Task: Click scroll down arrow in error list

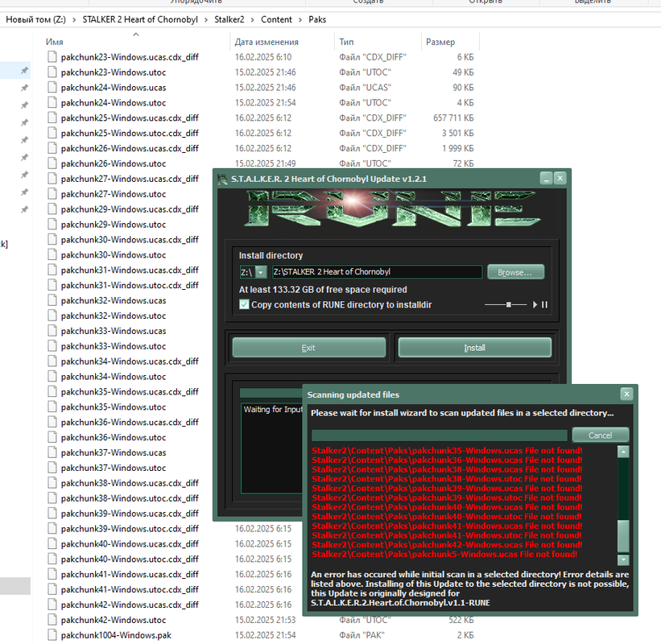Action: pos(623,559)
